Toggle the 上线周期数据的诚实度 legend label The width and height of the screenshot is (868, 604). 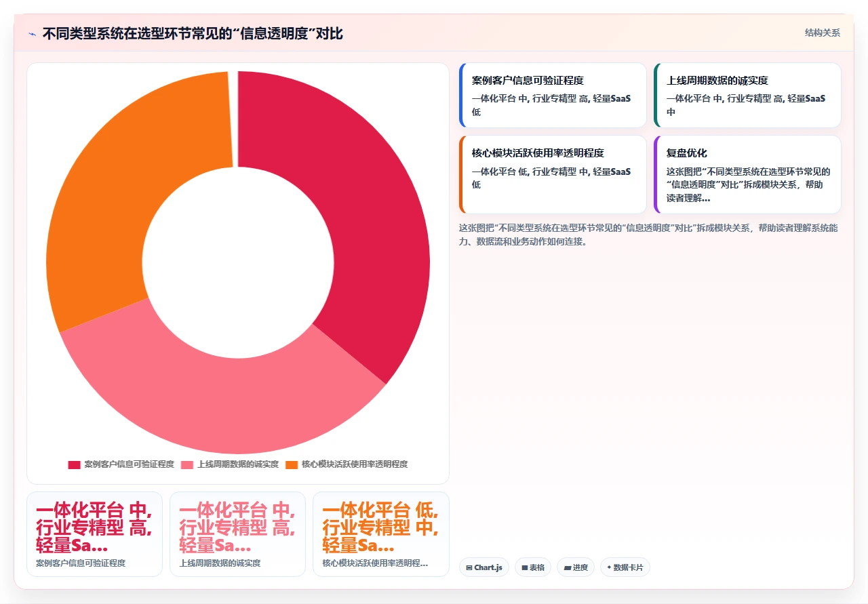coord(238,464)
